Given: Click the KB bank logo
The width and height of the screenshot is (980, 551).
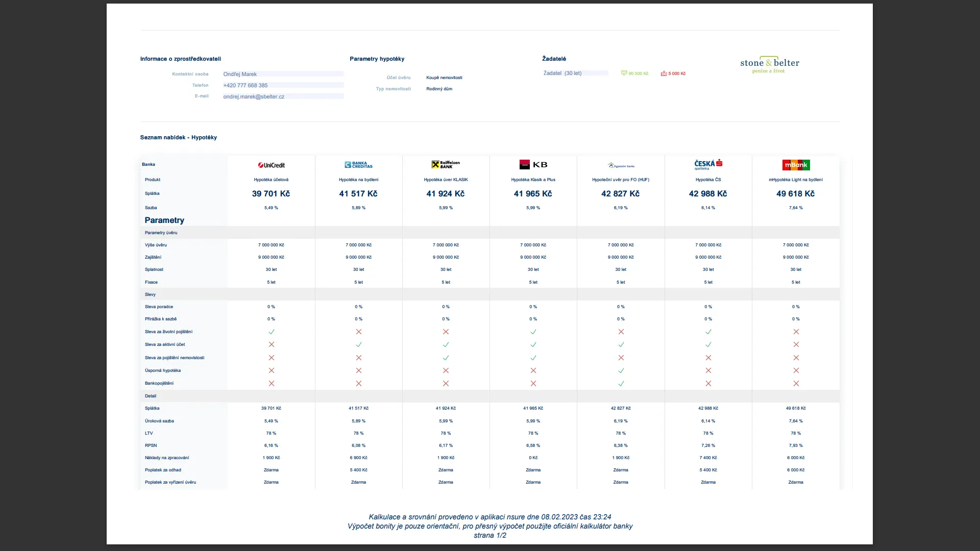Looking at the screenshot, I should coord(533,164).
